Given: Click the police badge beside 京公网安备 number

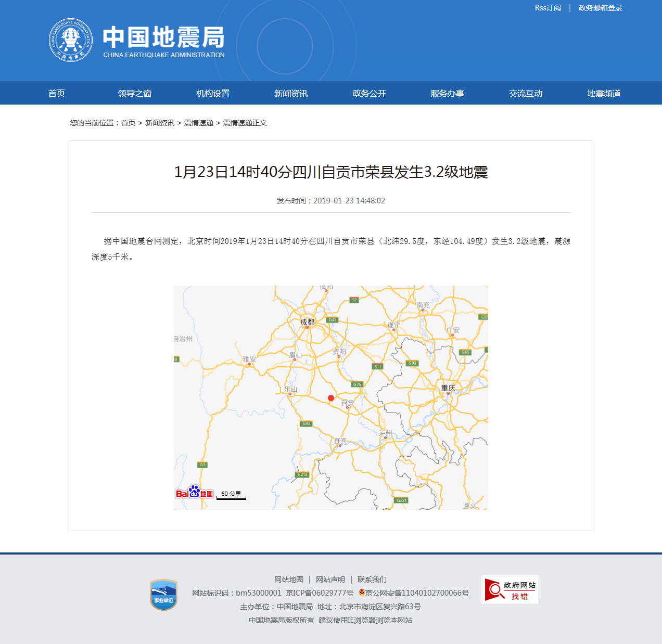Looking at the screenshot, I should click(363, 593).
